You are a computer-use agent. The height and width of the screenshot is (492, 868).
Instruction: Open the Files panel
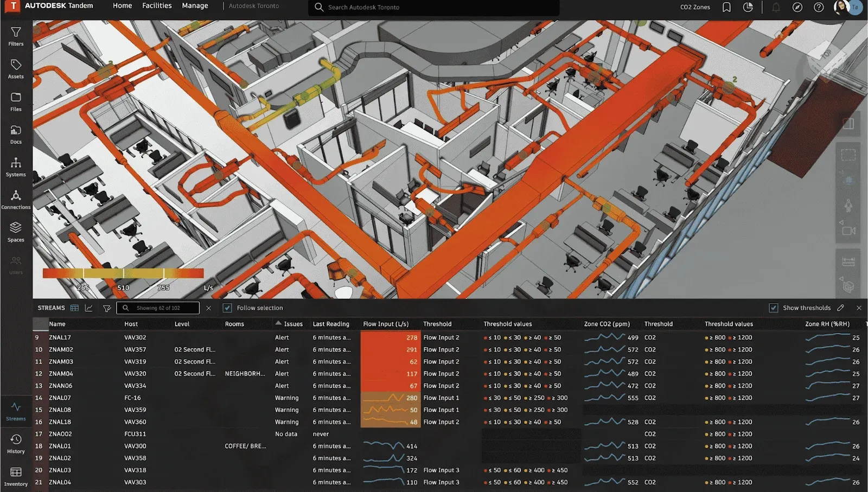[16, 101]
